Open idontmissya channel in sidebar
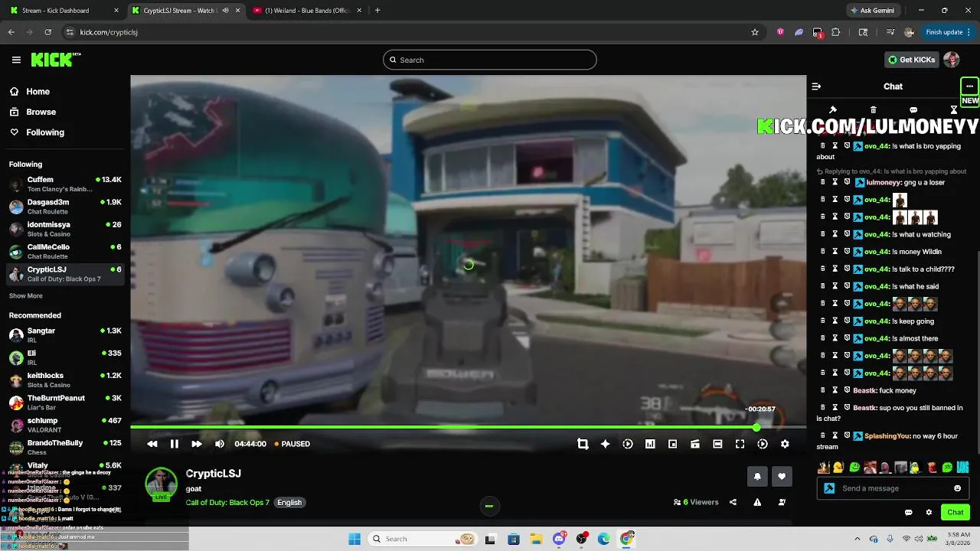This screenshot has height=551, width=980. pyautogui.click(x=65, y=229)
